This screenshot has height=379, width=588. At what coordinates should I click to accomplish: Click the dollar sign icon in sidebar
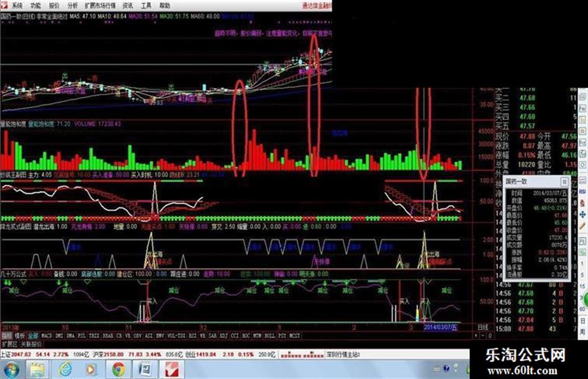tap(582, 203)
